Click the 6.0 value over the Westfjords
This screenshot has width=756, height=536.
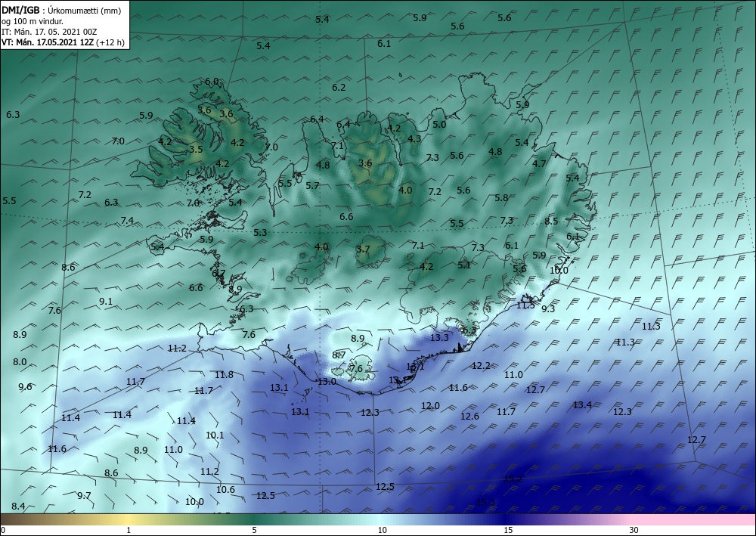pos(212,82)
